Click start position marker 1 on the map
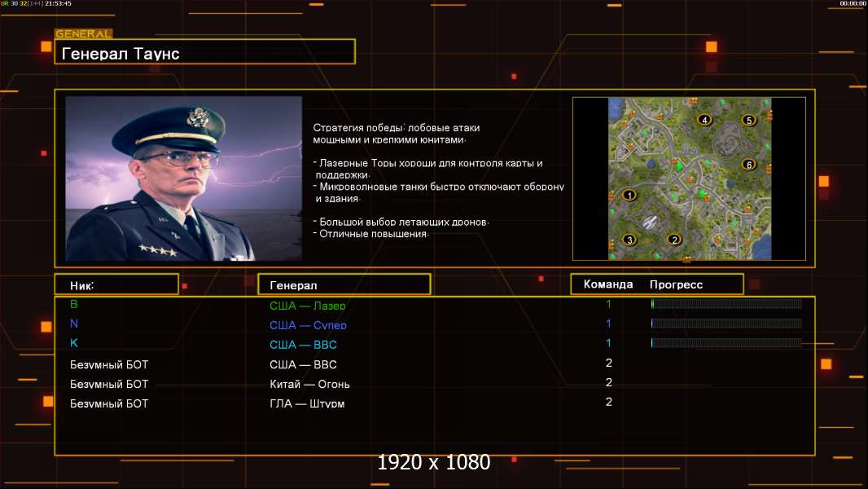 [629, 195]
